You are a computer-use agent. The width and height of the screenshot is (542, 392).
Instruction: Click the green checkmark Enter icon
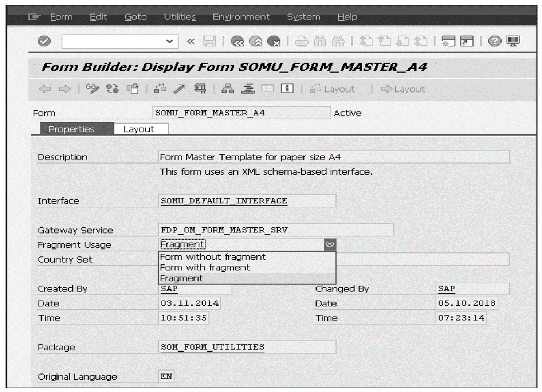(44, 41)
